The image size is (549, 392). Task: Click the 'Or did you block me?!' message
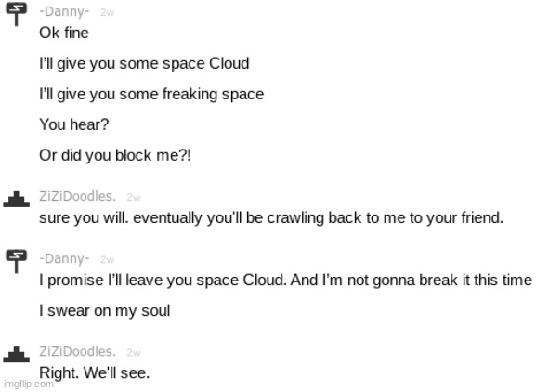point(115,155)
